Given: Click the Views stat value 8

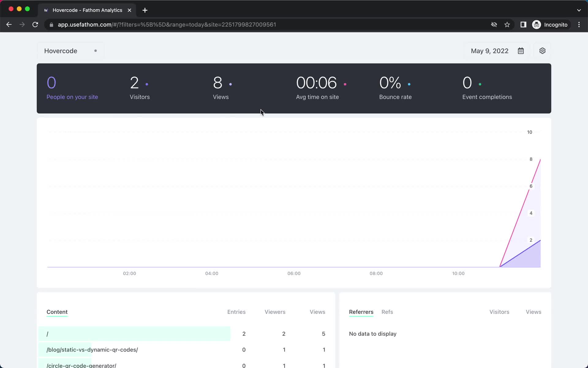Looking at the screenshot, I should click(x=217, y=83).
